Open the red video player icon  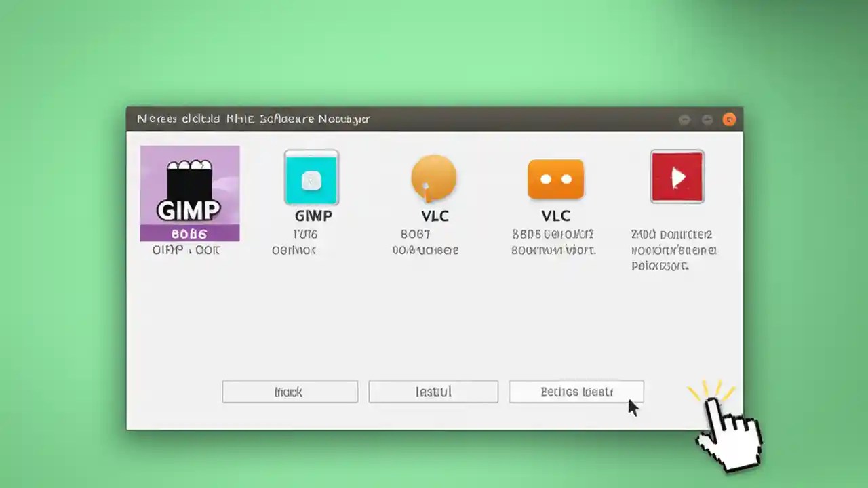(677, 176)
